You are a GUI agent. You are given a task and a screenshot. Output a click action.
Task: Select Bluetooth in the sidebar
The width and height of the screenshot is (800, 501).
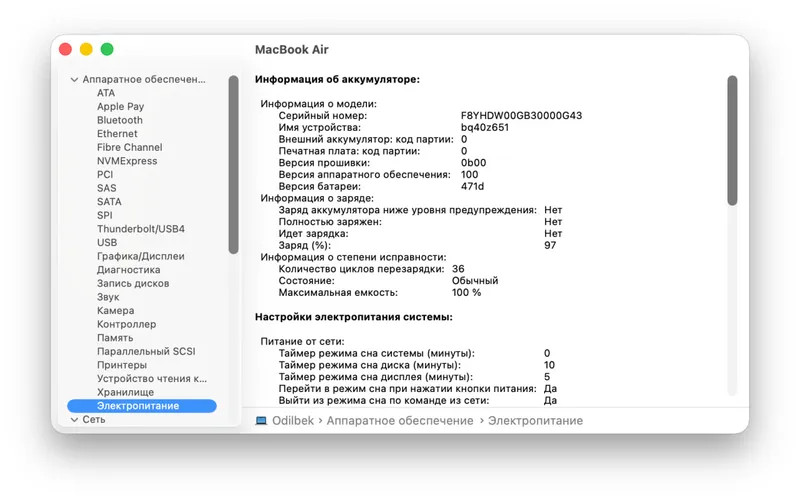tap(120, 120)
